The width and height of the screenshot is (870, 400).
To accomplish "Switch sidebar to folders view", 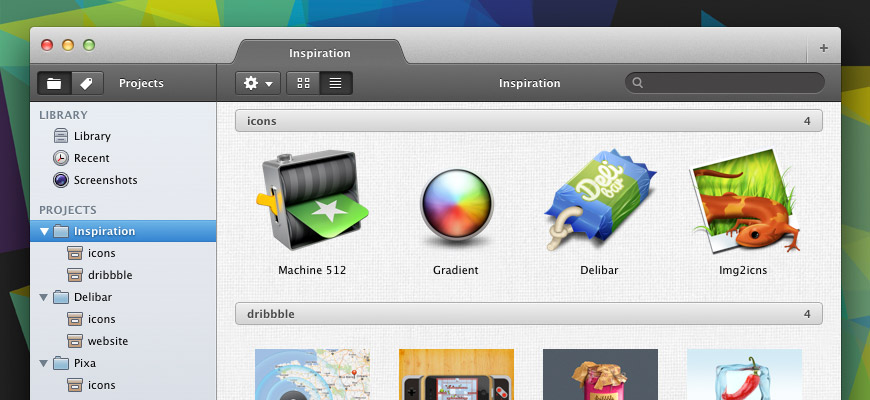I will 54,83.
